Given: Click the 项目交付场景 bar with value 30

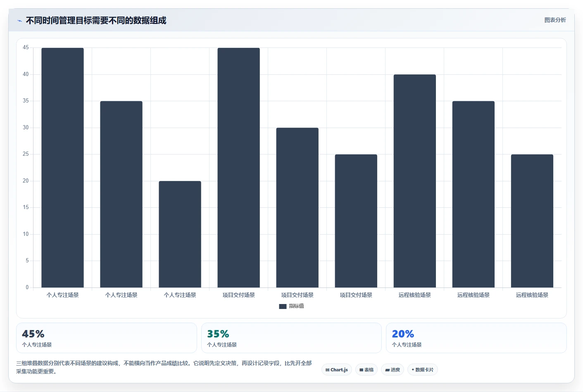Looking at the screenshot, I should tap(297, 208).
